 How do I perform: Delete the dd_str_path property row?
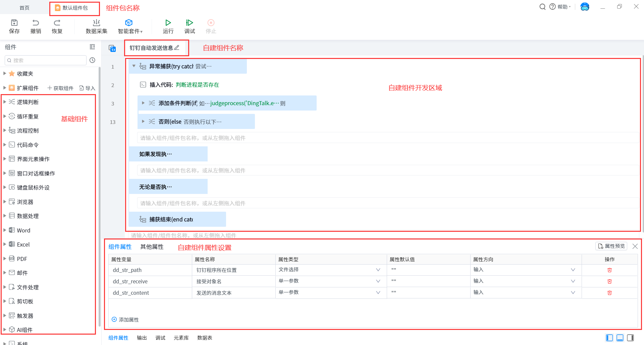[x=609, y=270]
